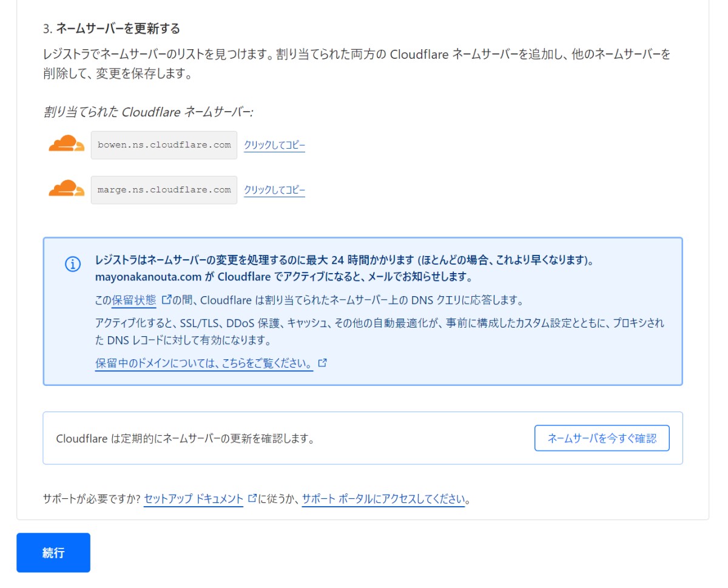This screenshot has width=728, height=588.
Task: Click the Cloudflare は定期的に確認します message
Action: click(185, 439)
